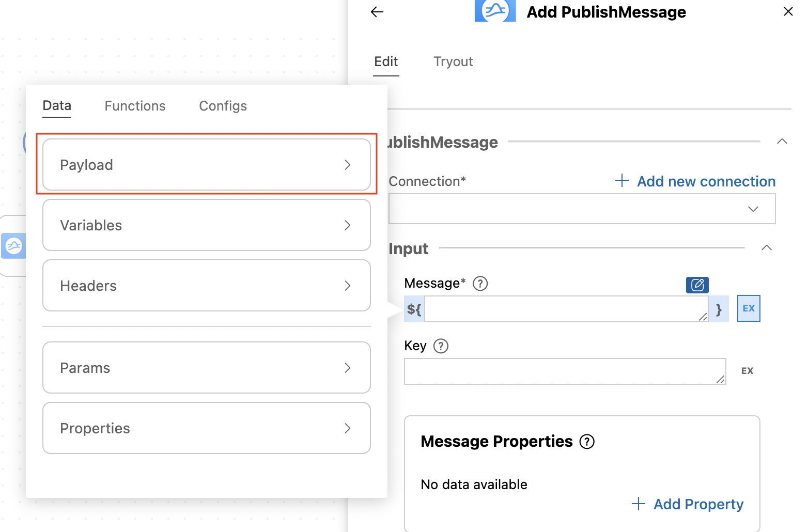Focus the Key text field

[x=565, y=371]
